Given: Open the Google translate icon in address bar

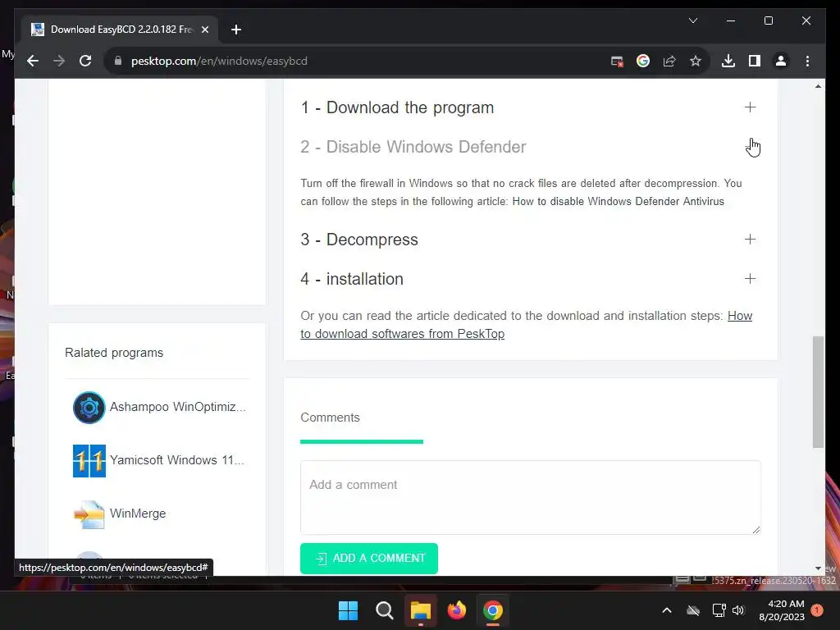Looking at the screenshot, I should coord(643,61).
